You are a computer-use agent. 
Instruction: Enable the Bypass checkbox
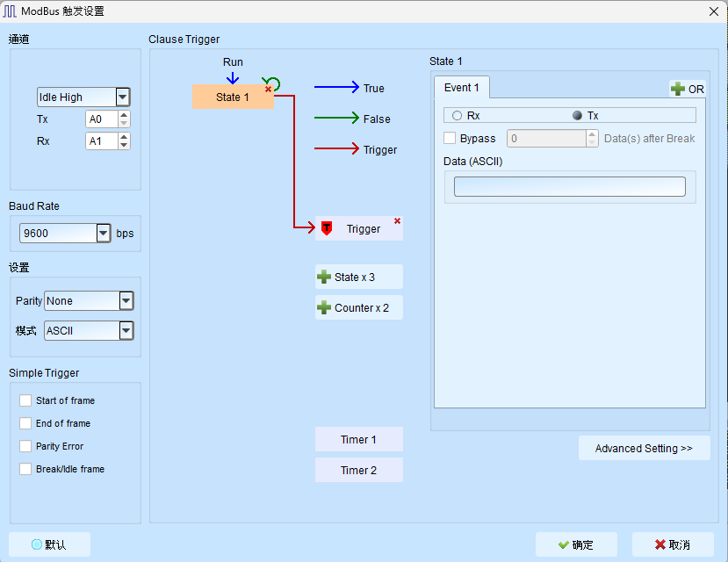(x=450, y=138)
